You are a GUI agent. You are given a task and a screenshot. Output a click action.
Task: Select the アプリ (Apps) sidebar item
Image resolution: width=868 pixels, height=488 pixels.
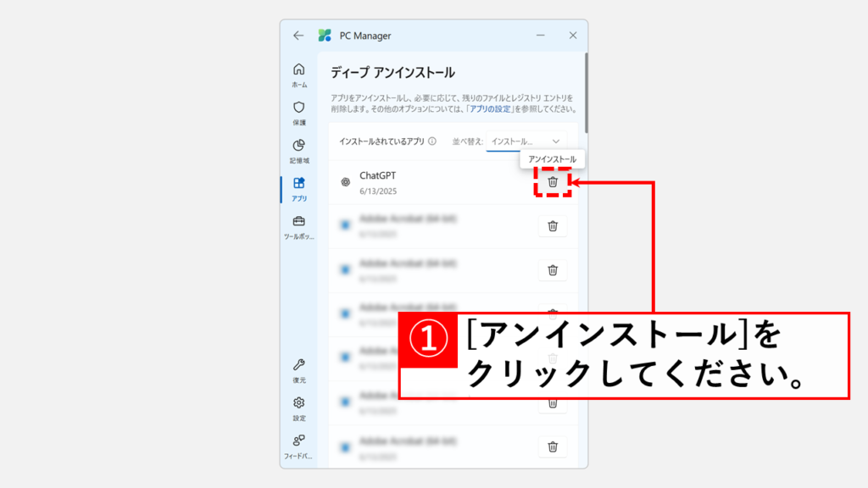299,188
